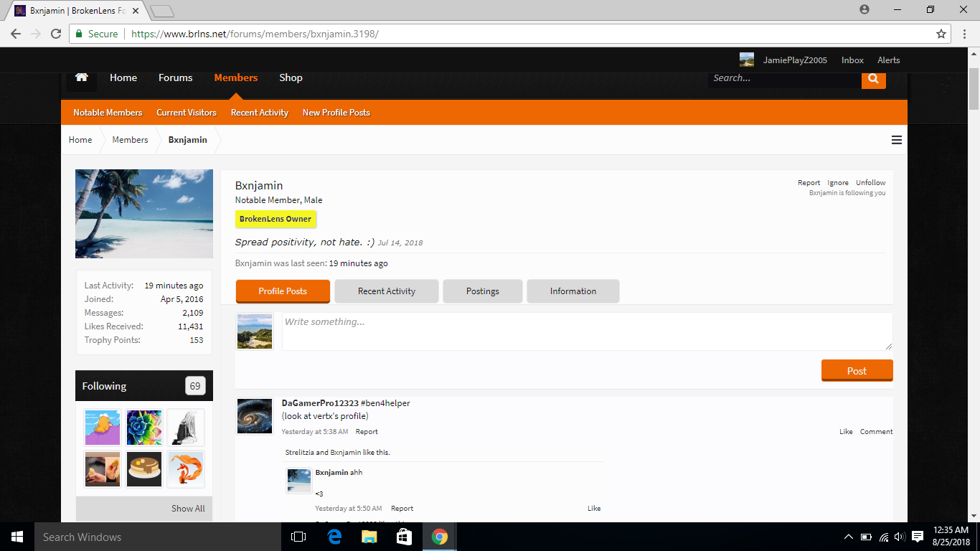Open Chrome menu three-dots icon
This screenshot has width=980, height=551.
tap(965, 34)
